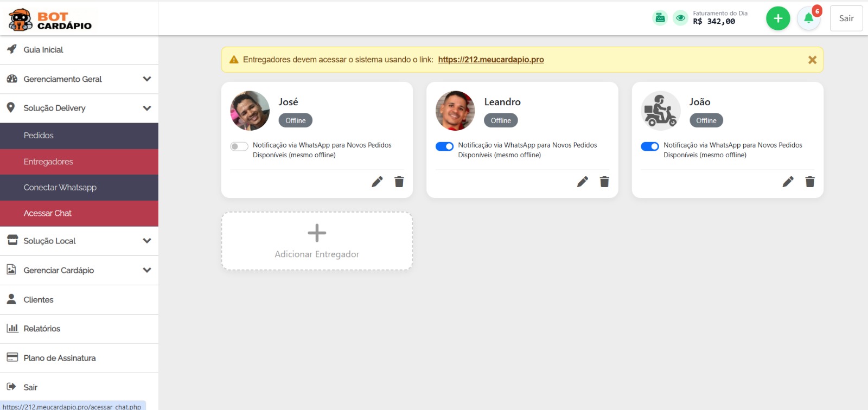
Task: Select Conectar Whatsapp in sidebar
Action: pos(60,188)
